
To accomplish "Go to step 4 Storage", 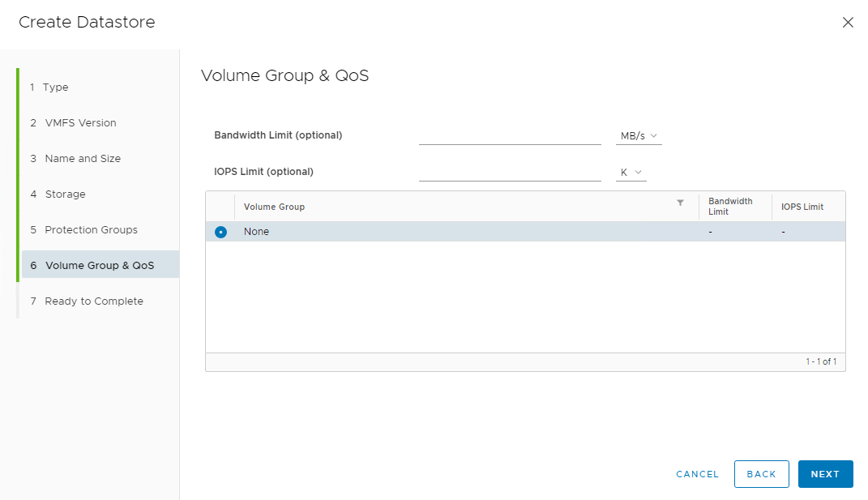I will pyautogui.click(x=65, y=194).
